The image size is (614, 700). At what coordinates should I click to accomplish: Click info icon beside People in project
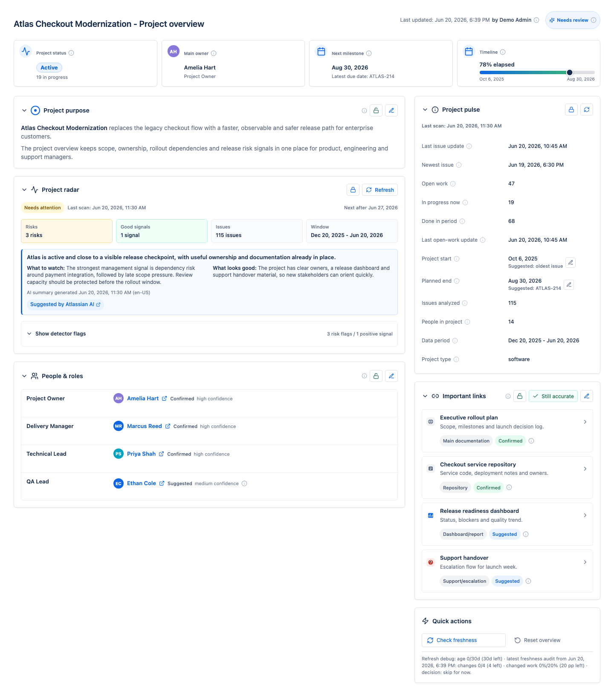click(467, 322)
